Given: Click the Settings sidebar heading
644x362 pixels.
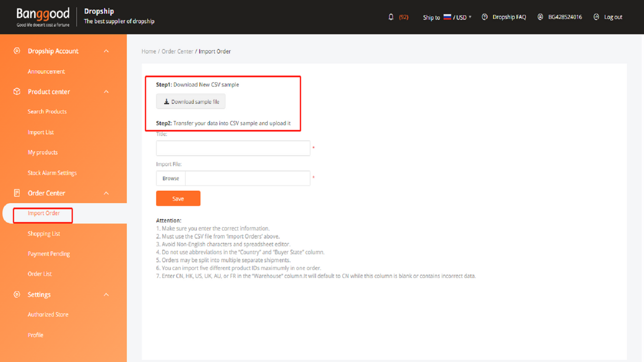Looking at the screenshot, I should point(39,295).
